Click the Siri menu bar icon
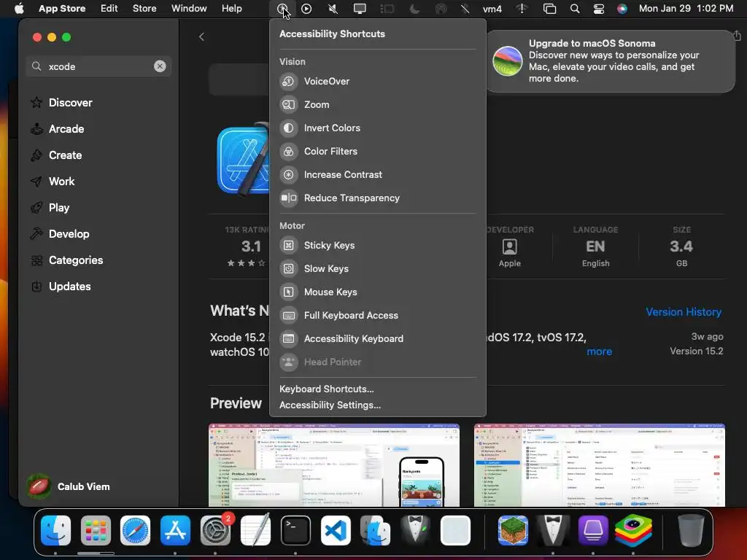Screen dimensions: 747x560 pyautogui.click(x=622, y=9)
